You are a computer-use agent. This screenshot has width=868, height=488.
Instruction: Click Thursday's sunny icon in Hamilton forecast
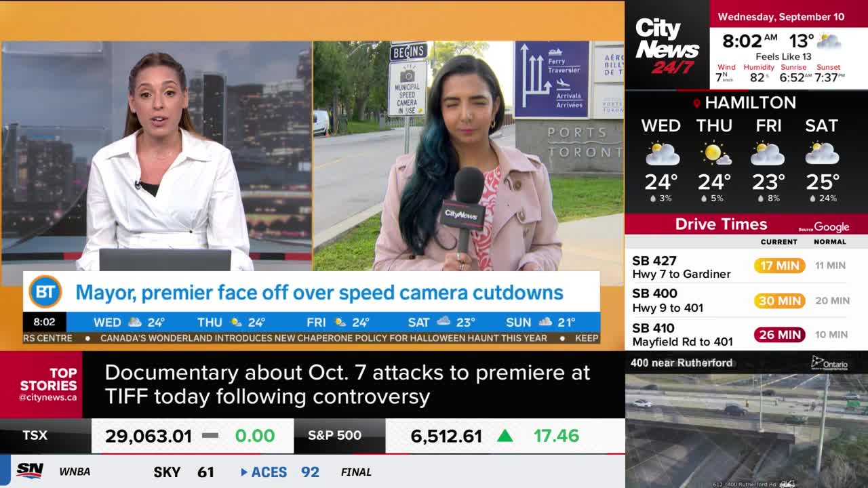tap(715, 154)
